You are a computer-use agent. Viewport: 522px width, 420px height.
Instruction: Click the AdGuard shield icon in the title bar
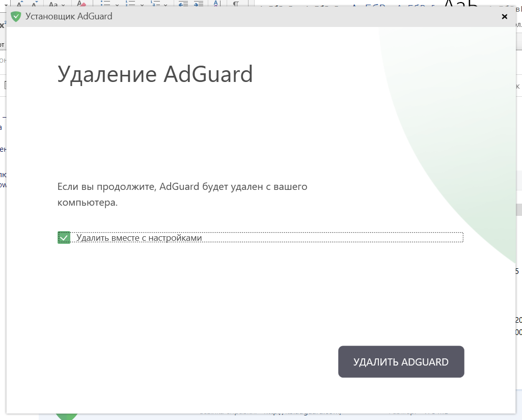[x=16, y=16]
